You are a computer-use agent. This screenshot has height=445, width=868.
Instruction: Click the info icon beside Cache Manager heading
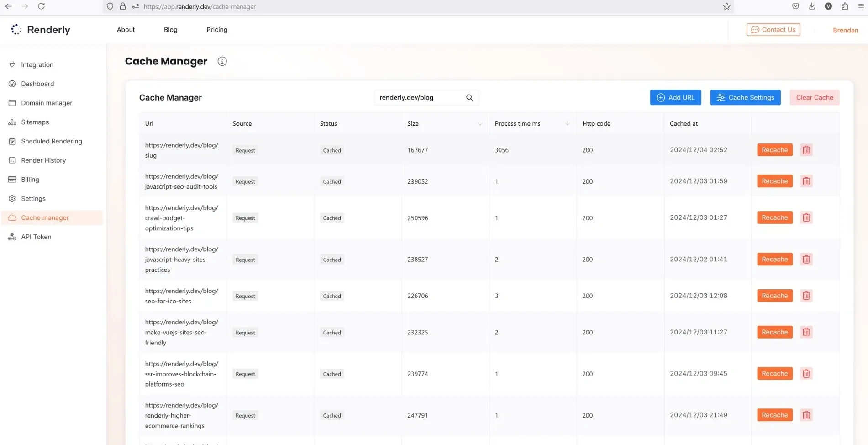click(x=222, y=61)
